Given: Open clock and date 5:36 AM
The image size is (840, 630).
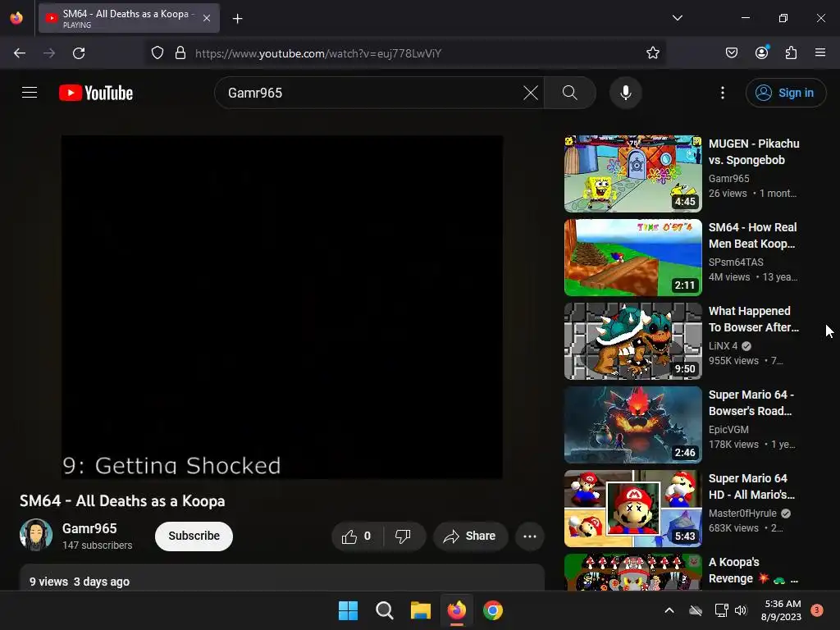Looking at the screenshot, I should pos(781,610).
